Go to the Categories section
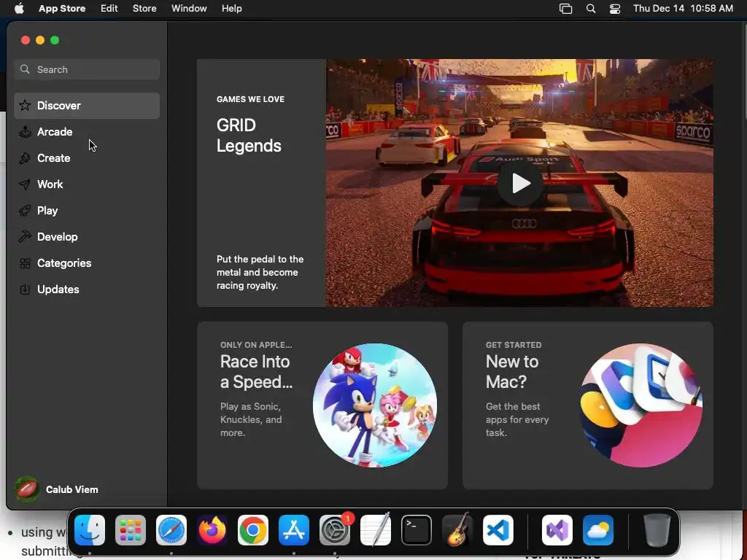The height and width of the screenshot is (560, 747). click(x=87, y=262)
